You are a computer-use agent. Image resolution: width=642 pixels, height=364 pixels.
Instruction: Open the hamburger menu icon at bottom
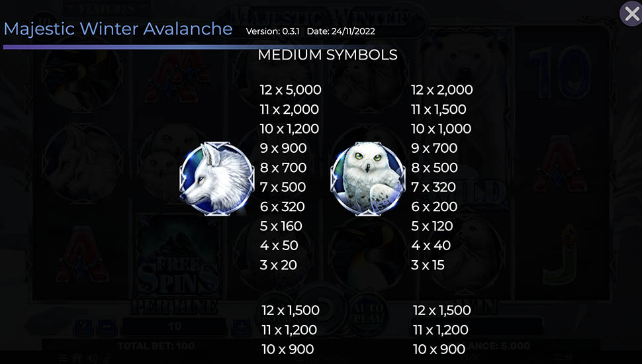point(63,358)
